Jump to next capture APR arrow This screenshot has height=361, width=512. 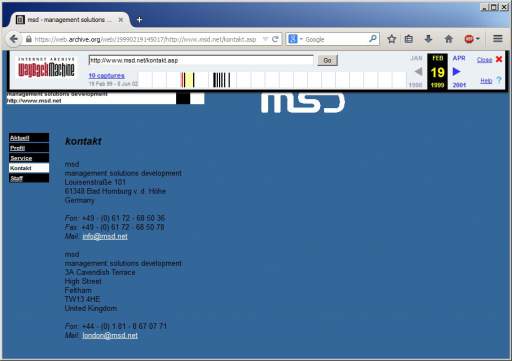[457, 72]
